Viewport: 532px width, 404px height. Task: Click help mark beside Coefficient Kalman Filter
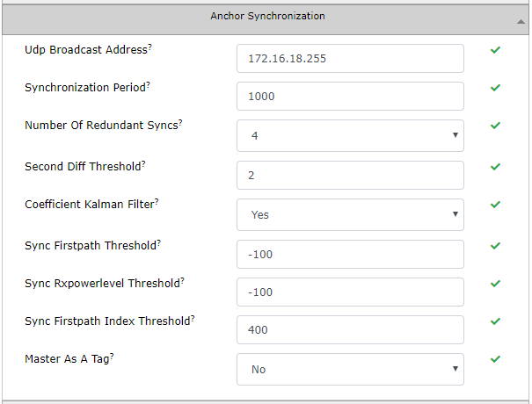157,201
